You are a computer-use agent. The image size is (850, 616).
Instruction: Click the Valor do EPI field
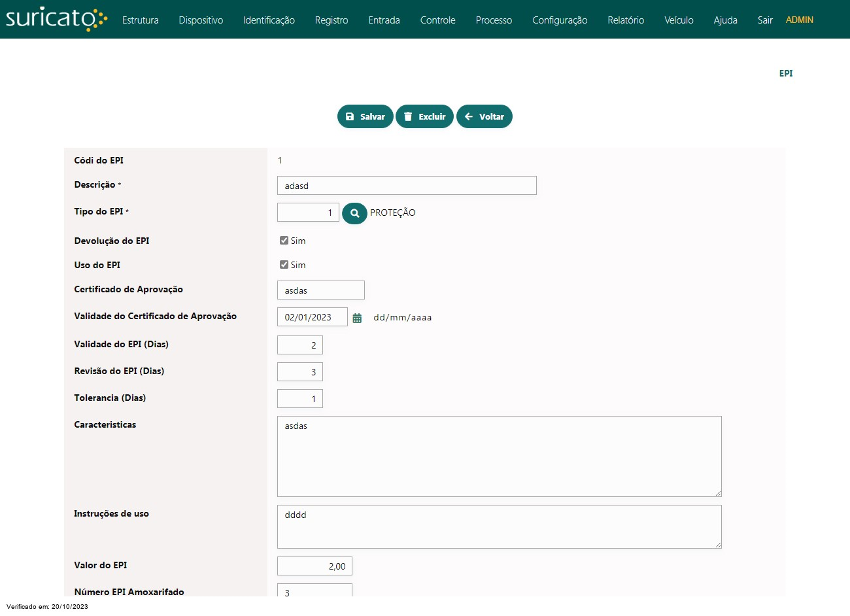(314, 566)
